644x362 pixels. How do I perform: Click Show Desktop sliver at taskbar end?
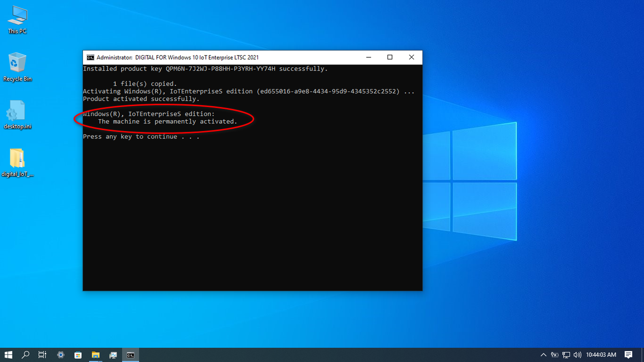642,355
